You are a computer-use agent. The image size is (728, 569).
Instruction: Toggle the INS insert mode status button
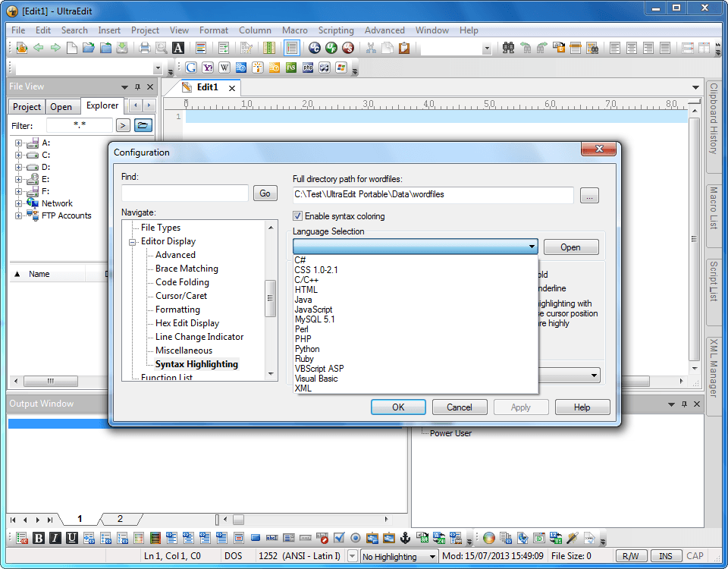pyautogui.click(x=665, y=556)
